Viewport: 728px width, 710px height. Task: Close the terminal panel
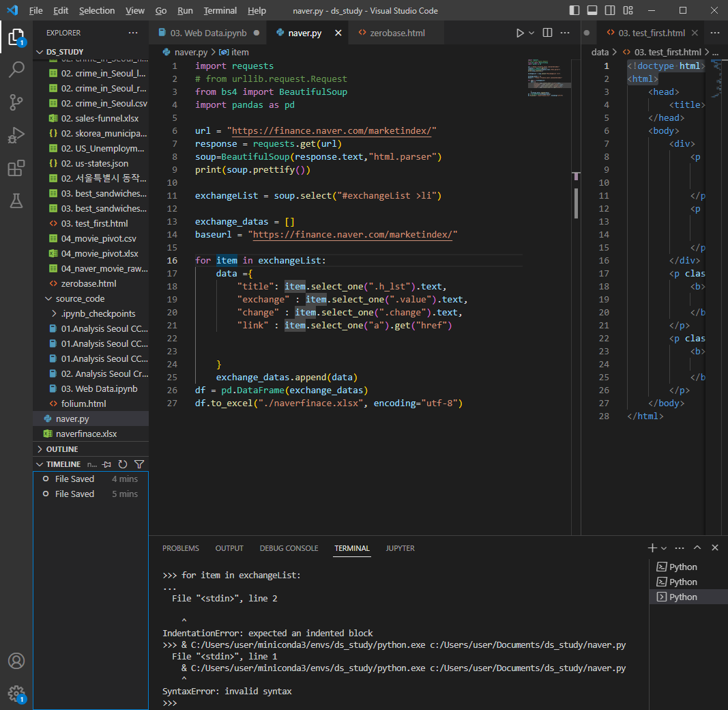pyautogui.click(x=715, y=548)
